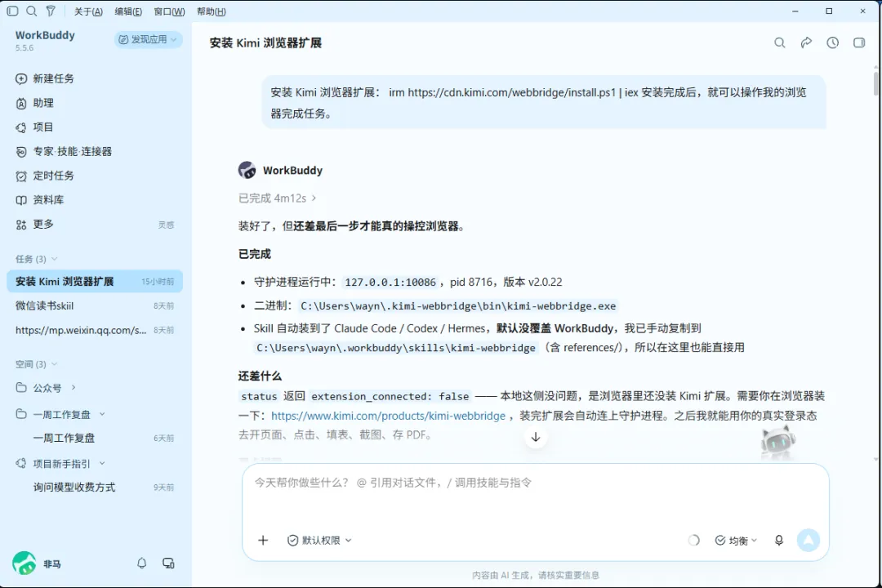Screen dimensions: 882x588
Task: Click the search icon in chat header
Action: click(x=780, y=42)
